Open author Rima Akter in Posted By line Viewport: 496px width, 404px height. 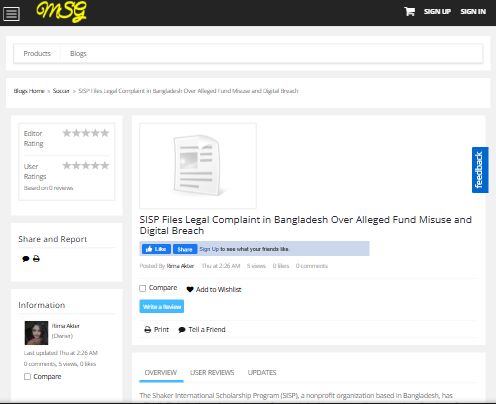(x=180, y=266)
